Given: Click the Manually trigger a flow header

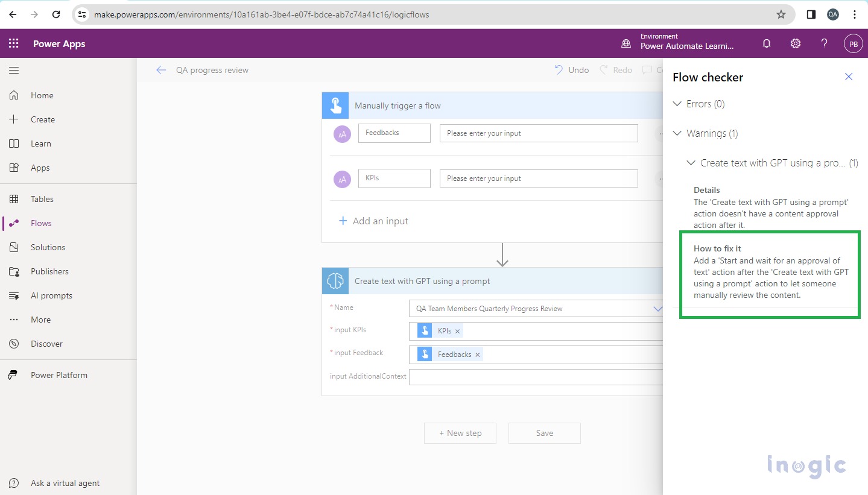Looking at the screenshot, I should click(x=492, y=106).
